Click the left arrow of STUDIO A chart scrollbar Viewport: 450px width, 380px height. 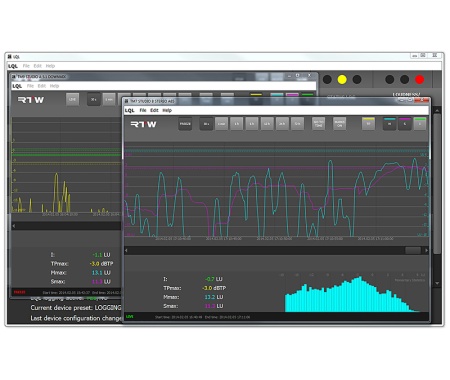click(14, 226)
